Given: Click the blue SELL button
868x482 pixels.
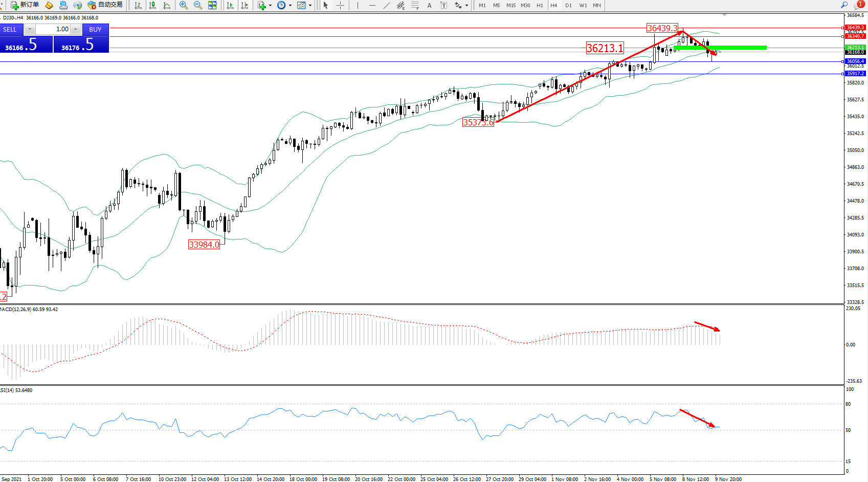Looking at the screenshot, I should [x=10, y=29].
